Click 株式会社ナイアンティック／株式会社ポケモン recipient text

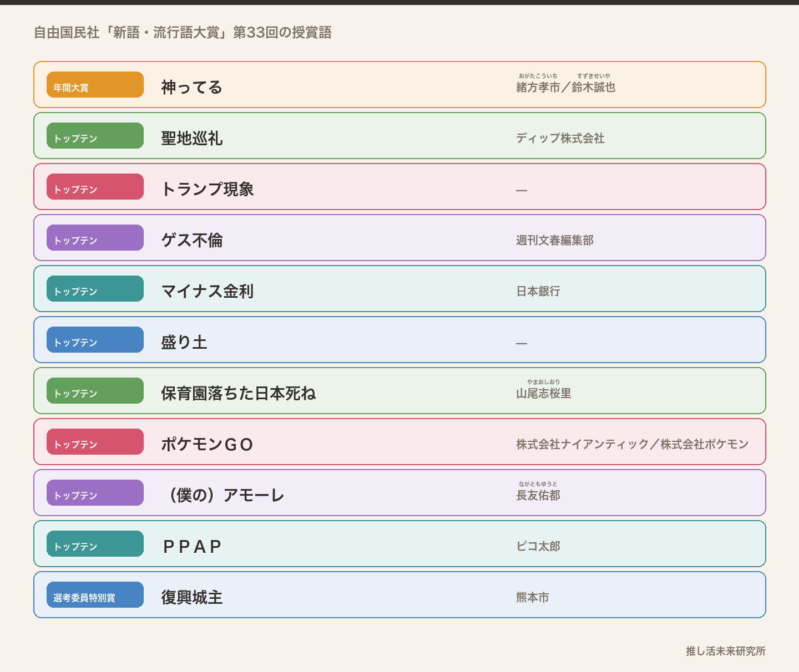pos(632,444)
